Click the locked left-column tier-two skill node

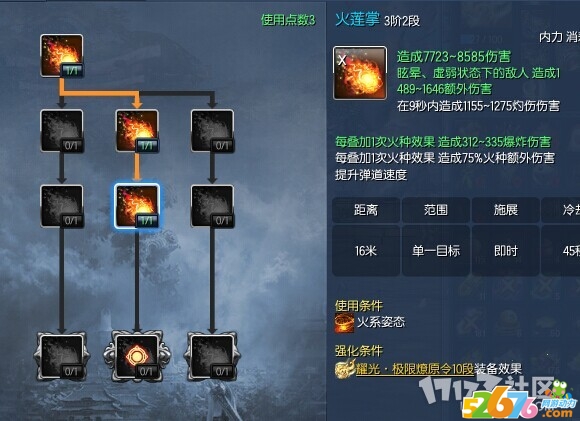pyautogui.click(x=62, y=131)
